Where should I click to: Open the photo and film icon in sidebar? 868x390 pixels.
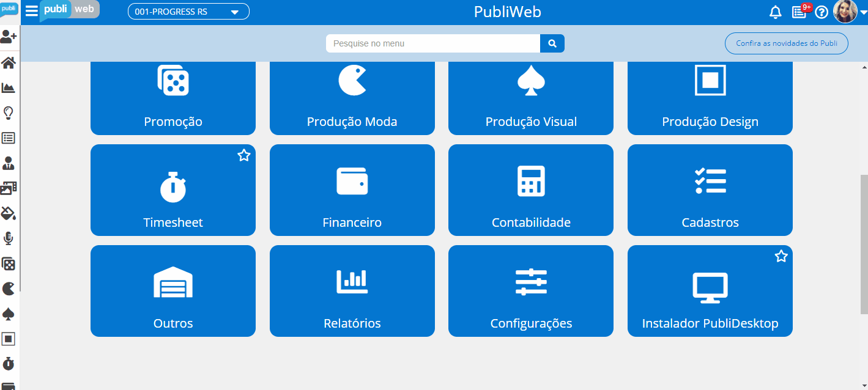tap(9, 188)
